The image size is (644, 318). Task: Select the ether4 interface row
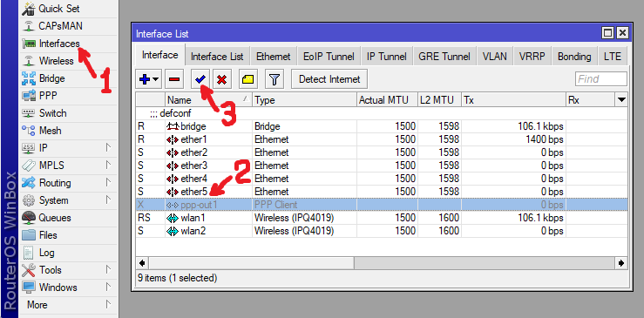pos(382,179)
